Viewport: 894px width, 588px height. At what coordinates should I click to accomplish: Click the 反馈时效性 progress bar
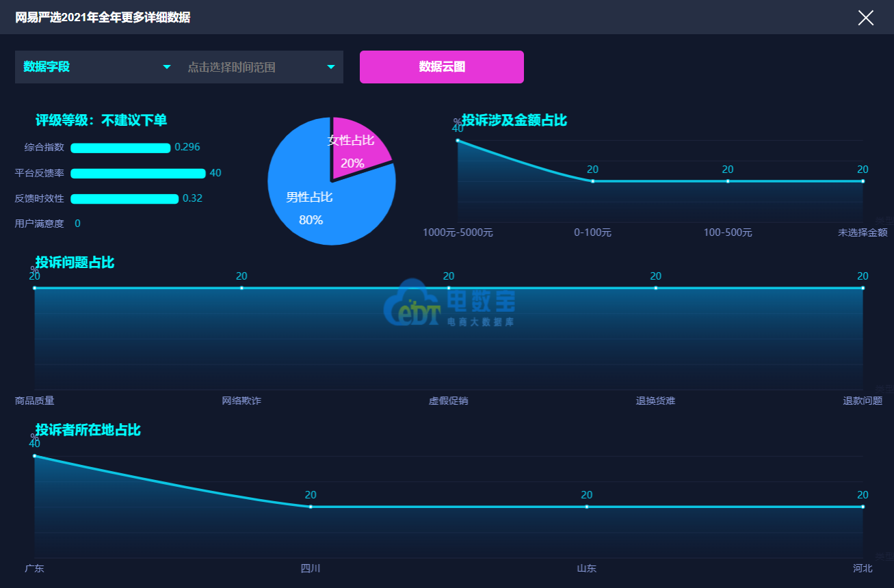124,199
